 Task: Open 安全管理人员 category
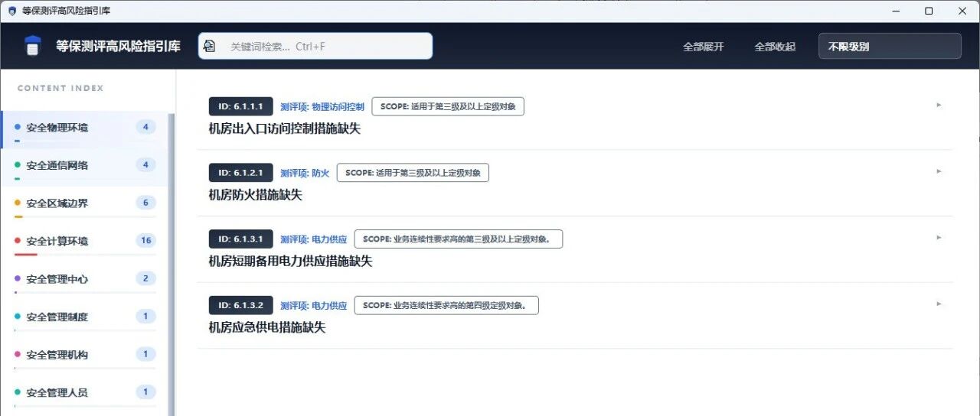(84, 394)
